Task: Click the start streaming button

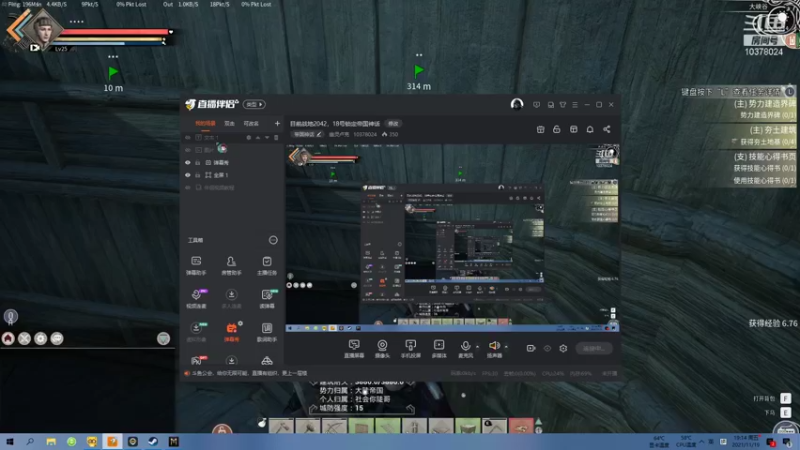Action: coord(594,348)
